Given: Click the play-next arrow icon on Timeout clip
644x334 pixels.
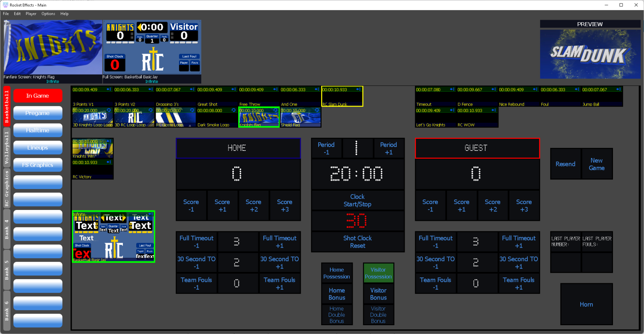Looking at the screenshot, I should point(452,89).
